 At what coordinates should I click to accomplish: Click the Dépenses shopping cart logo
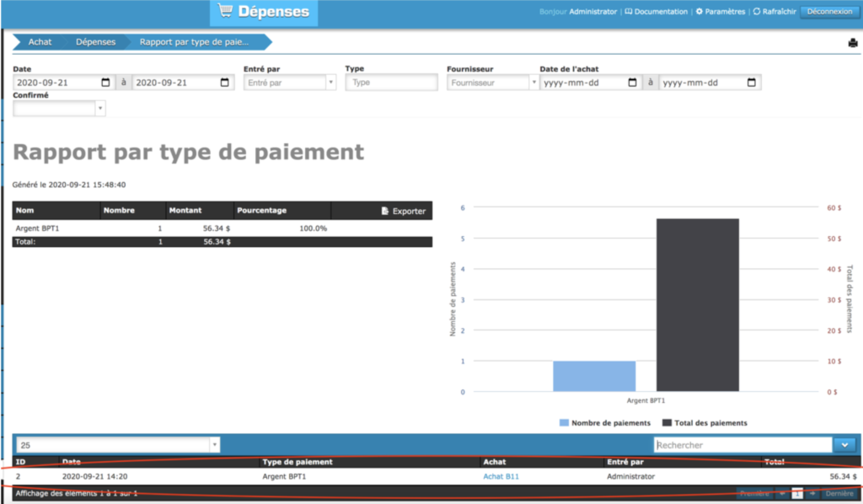coord(264,12)
